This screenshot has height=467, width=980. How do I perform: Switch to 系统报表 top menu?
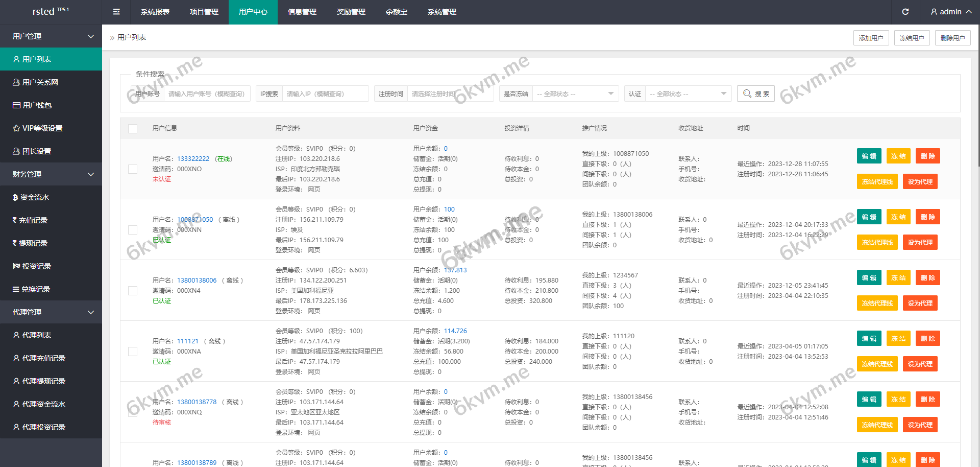pos(155,12)
